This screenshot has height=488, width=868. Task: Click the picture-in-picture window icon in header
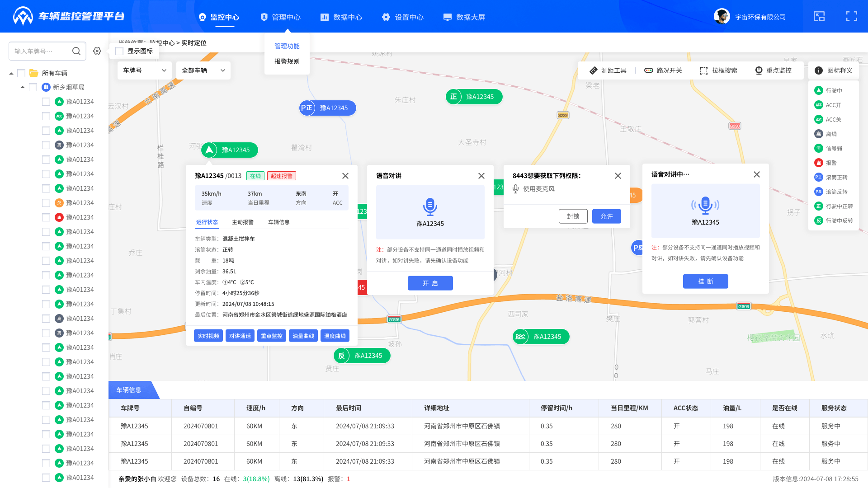[819, 17]
